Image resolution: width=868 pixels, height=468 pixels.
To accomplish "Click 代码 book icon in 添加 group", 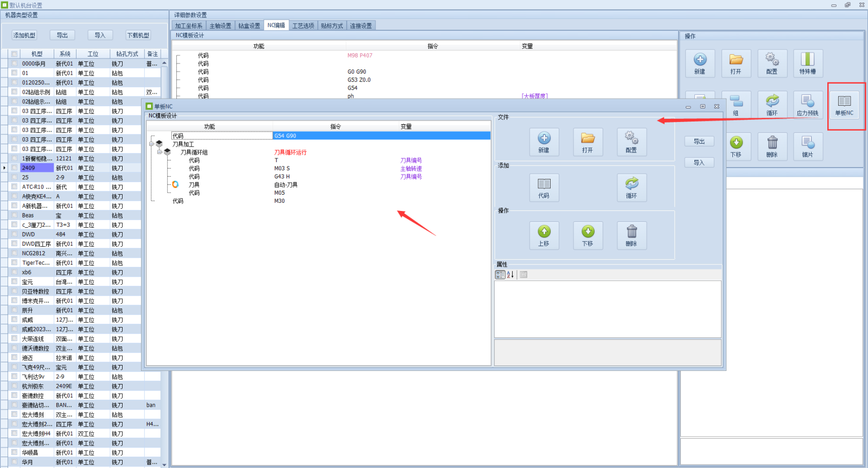I will 544,188.
